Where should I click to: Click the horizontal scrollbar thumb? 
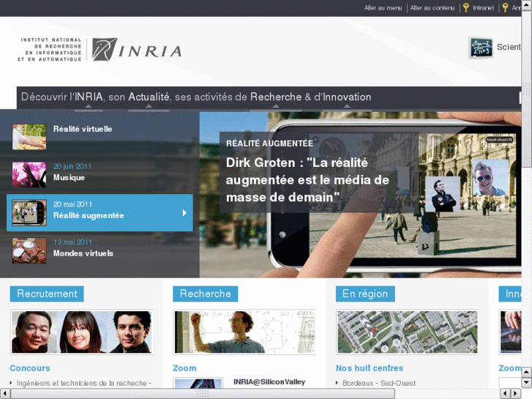pos(203,394)
